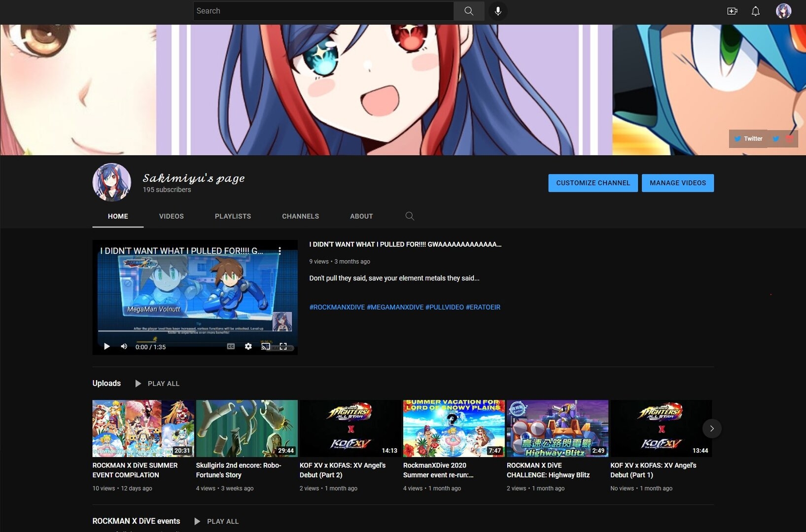The height and width of the screenshot is (532, 806).
Task: Click the video title overlay inside the player
Action: click(x=182, y=251)
